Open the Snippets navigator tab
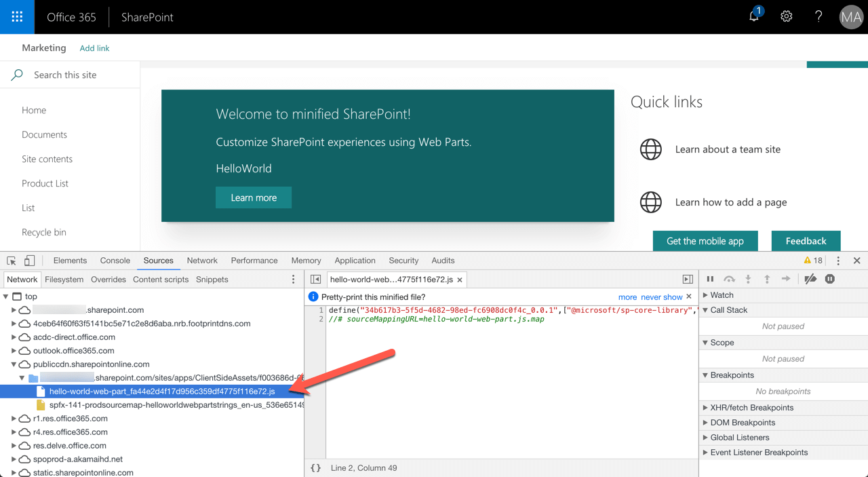Viewport: 868px width, 477px height. [212, 280]
